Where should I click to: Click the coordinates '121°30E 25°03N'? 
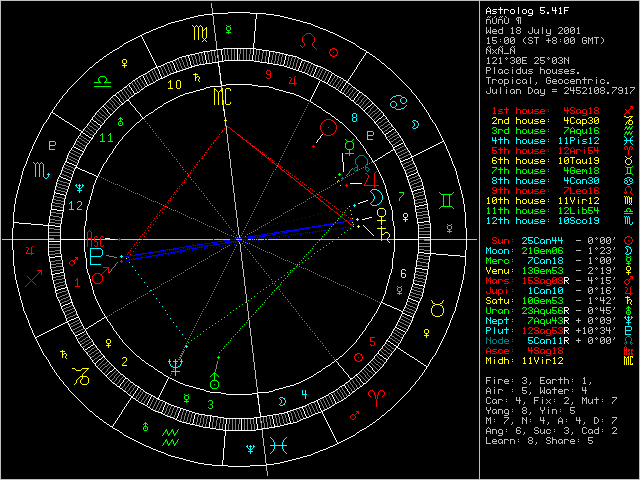tap(527, 61)
